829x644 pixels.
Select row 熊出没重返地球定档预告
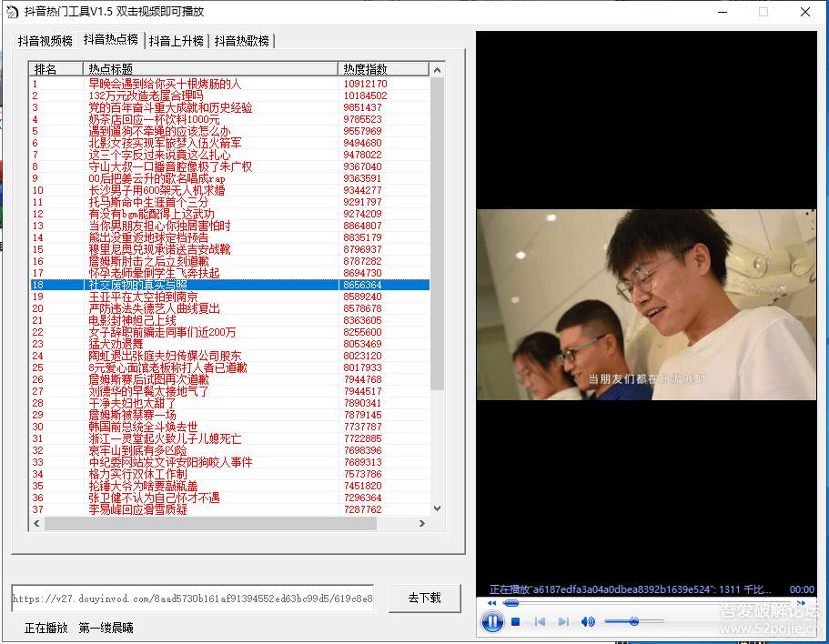pos(229,237)
